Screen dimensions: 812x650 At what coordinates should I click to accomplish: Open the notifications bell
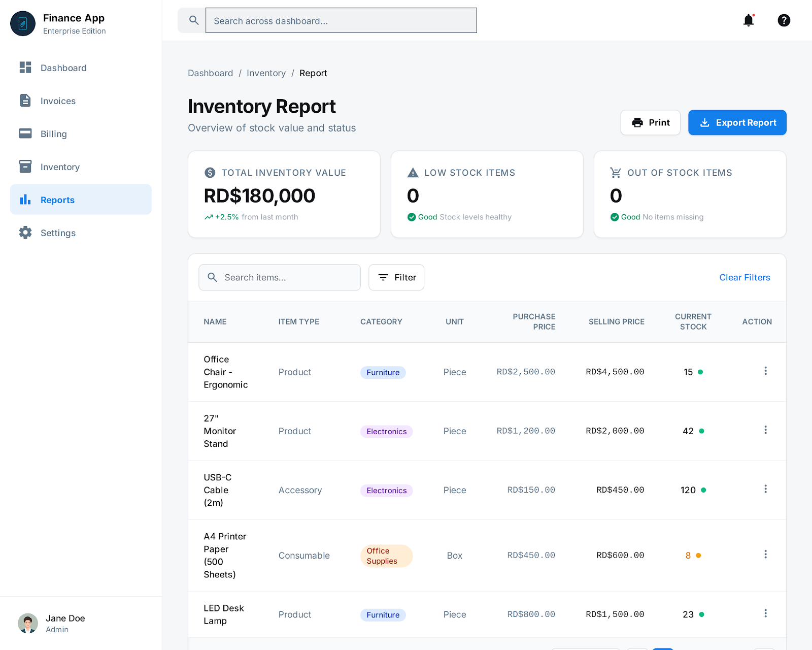(748, 20)
